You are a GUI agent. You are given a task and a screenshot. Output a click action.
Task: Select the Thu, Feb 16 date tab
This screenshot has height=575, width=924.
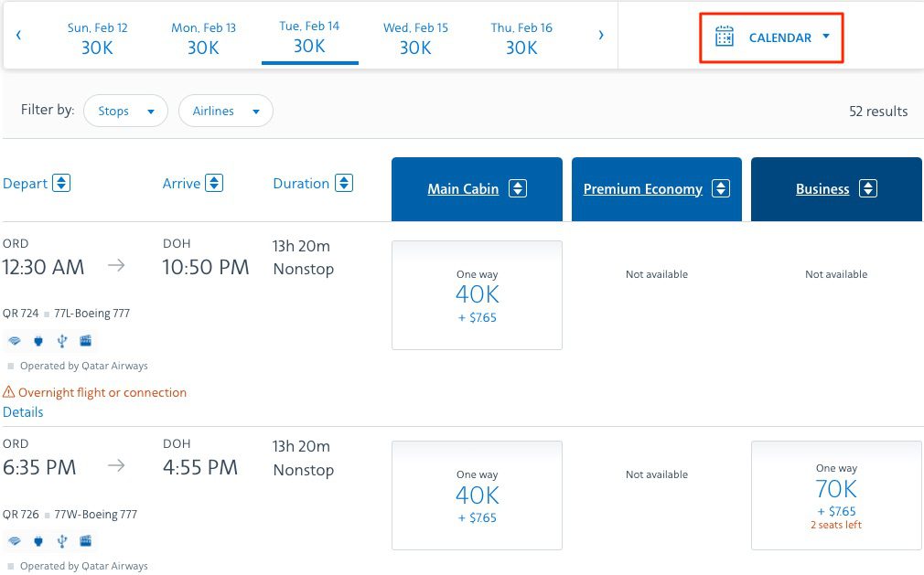(521, 37)
